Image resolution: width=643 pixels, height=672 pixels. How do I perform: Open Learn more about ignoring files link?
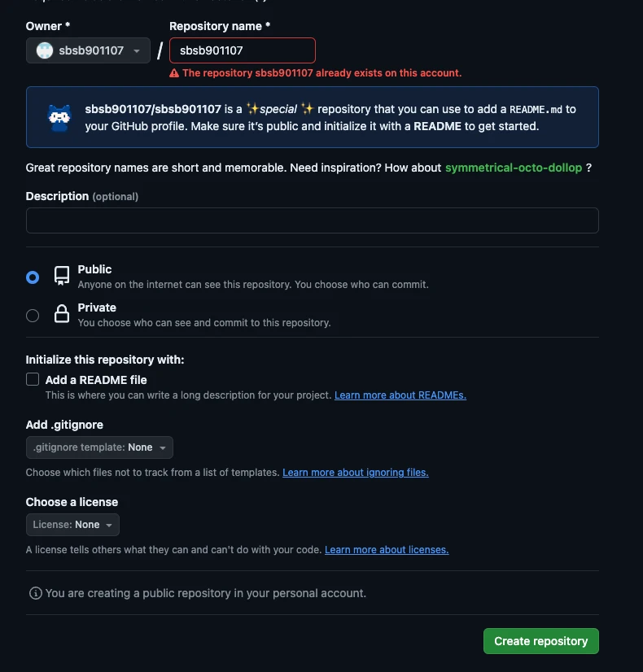[356, 473]
